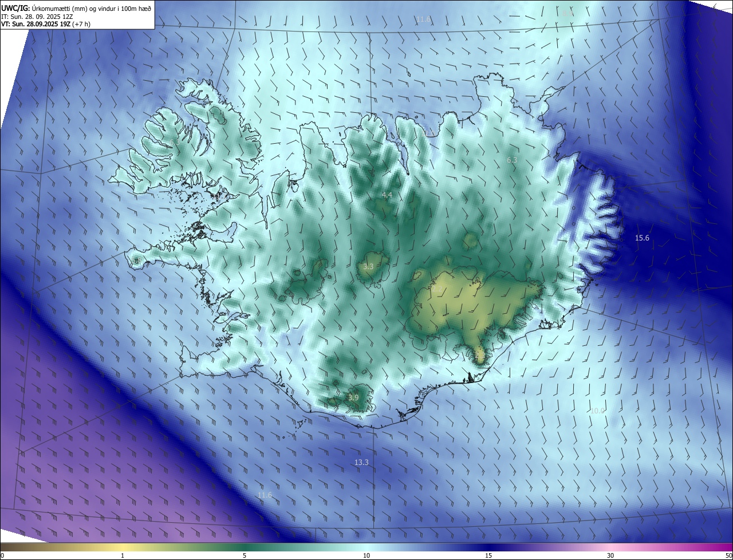Click the 0 tick on the color scale

pyautogui.click(x=2, y=555)
